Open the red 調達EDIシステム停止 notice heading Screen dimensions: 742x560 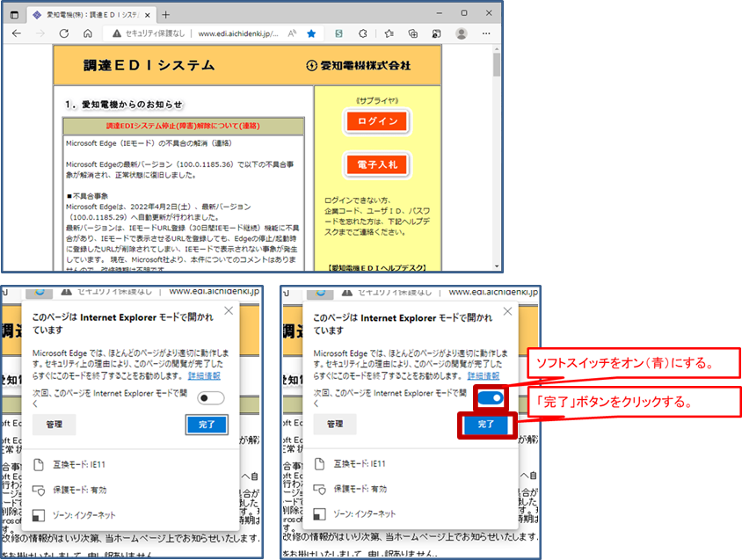click(183, 126)
